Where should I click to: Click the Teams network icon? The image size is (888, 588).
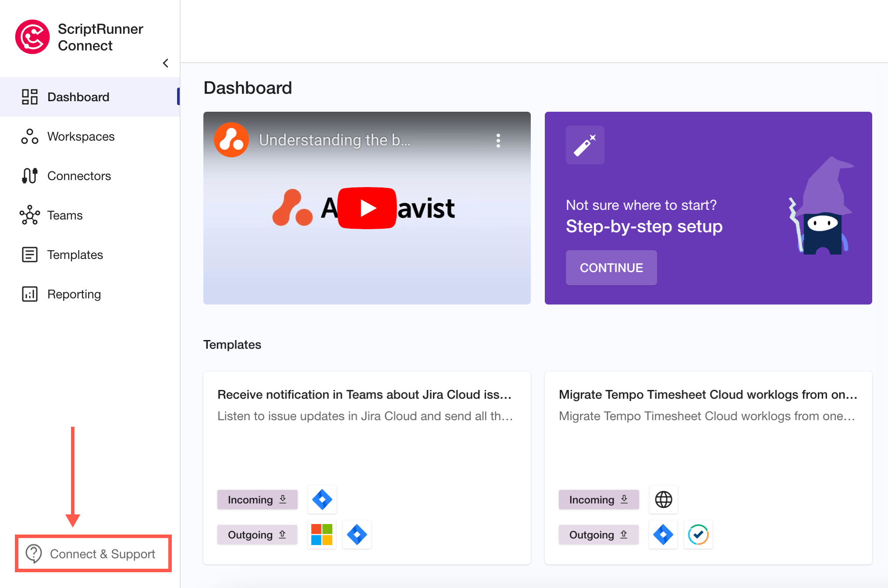point(30,215)
